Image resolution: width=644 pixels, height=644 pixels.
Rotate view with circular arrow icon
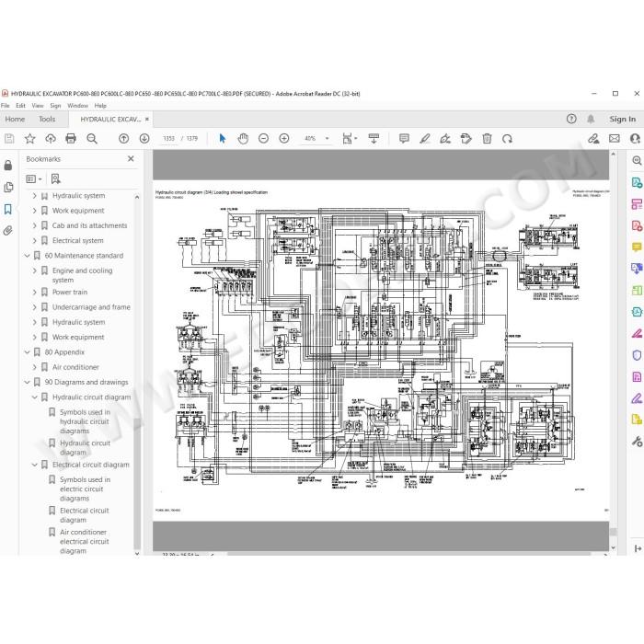(507, 139)
